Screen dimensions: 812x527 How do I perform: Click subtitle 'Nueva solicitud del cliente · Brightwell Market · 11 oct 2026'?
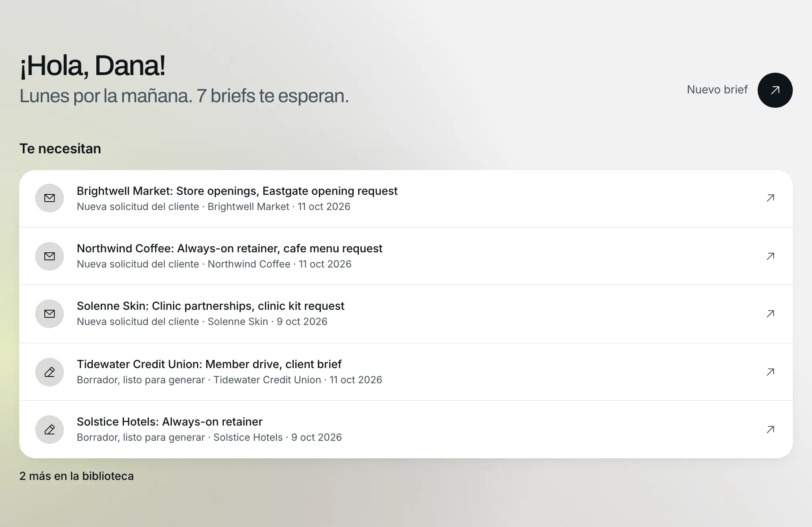(x=213, y=206)
